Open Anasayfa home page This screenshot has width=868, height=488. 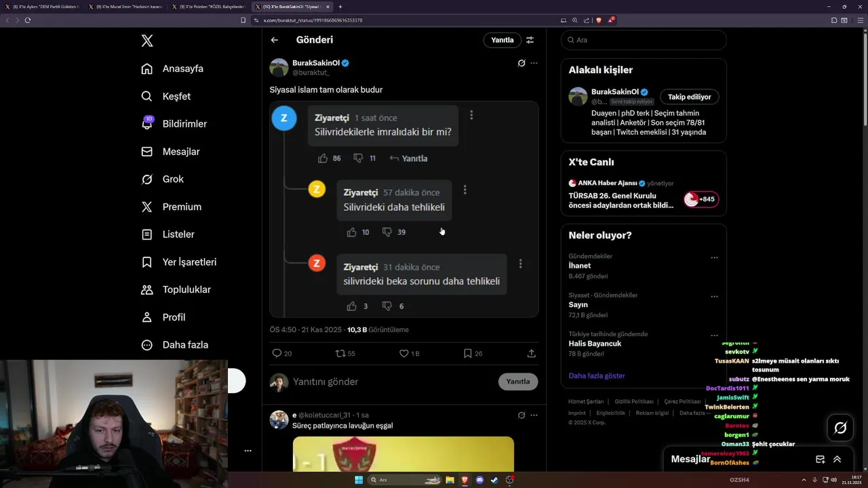click(x=172, y=68)
